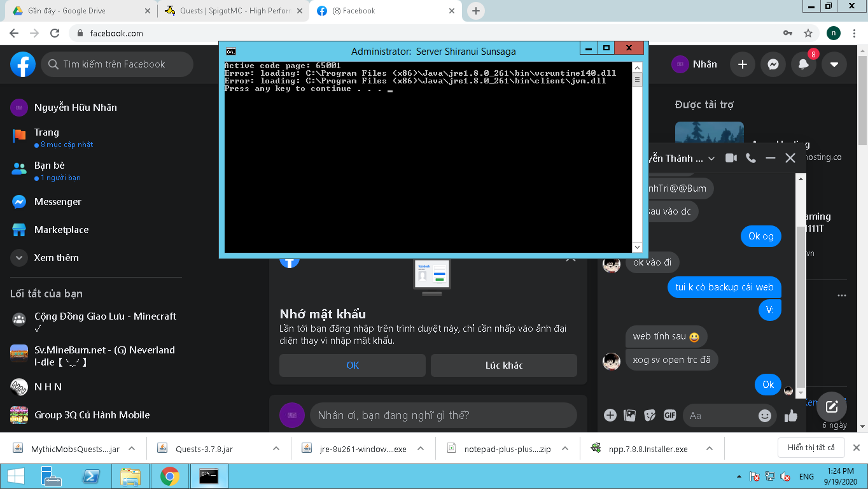Start a voice call in chat window
This screenshot has height=489, width=868.
coord(751,158)
